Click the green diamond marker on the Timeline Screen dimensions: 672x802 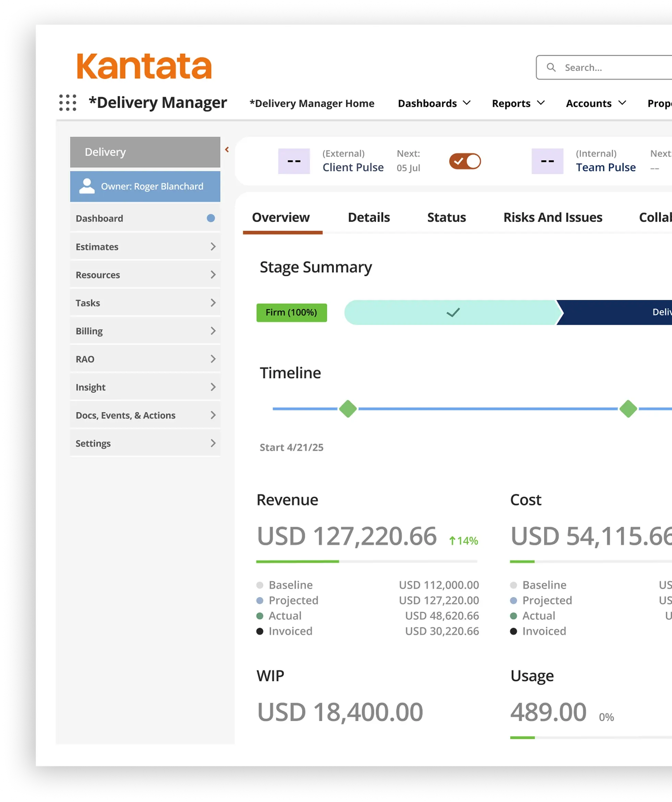coord(348,409)
